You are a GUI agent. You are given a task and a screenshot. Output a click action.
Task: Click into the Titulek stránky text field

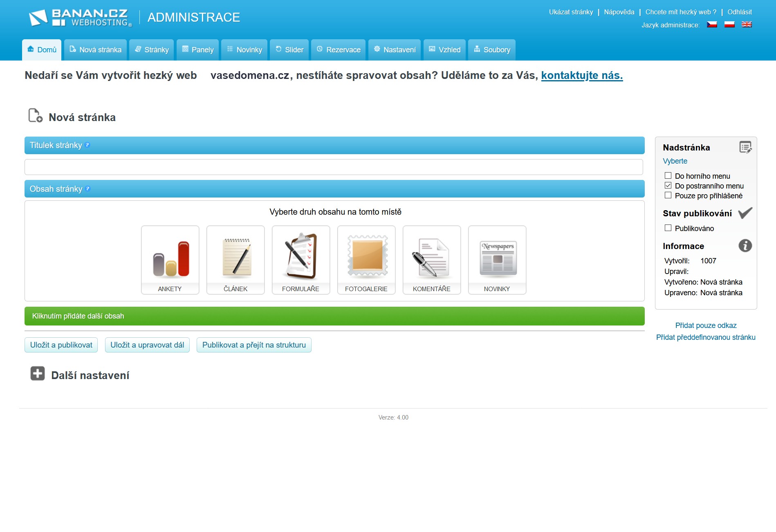click(x=334, y=167)
